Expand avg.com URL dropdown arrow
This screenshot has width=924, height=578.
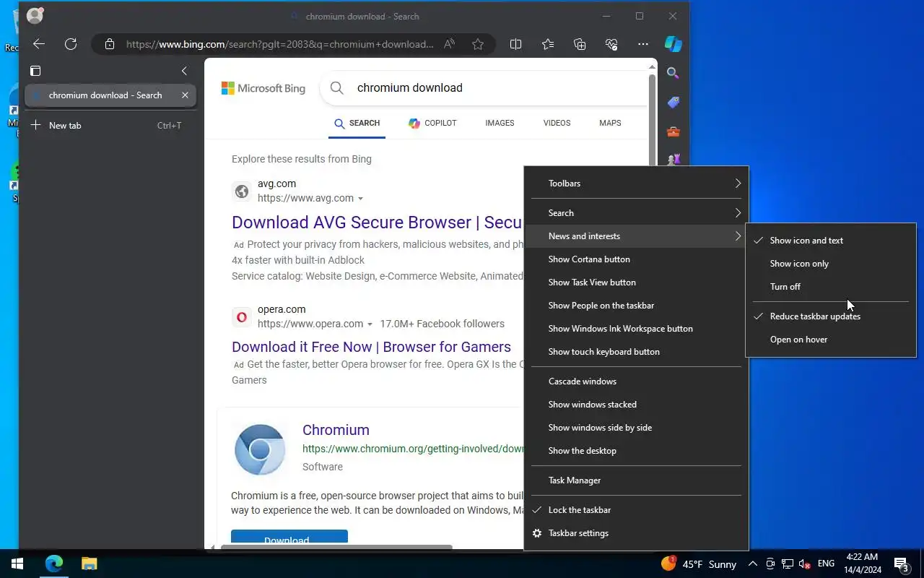tap(360, 199)
